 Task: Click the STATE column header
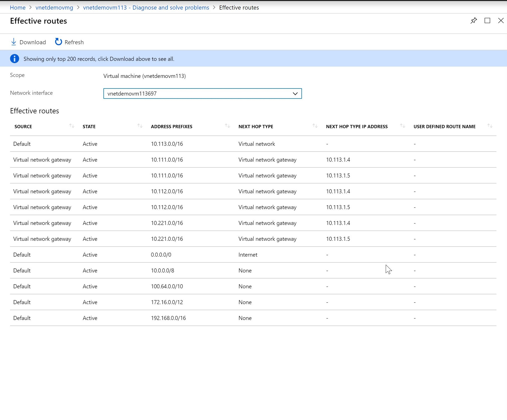click(89, 126)
